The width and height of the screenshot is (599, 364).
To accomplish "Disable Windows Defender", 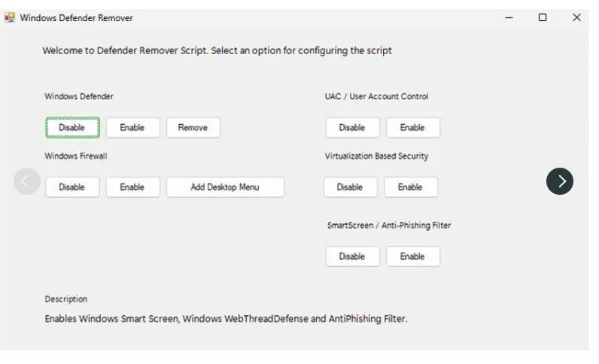I will [x=72, y=128].
